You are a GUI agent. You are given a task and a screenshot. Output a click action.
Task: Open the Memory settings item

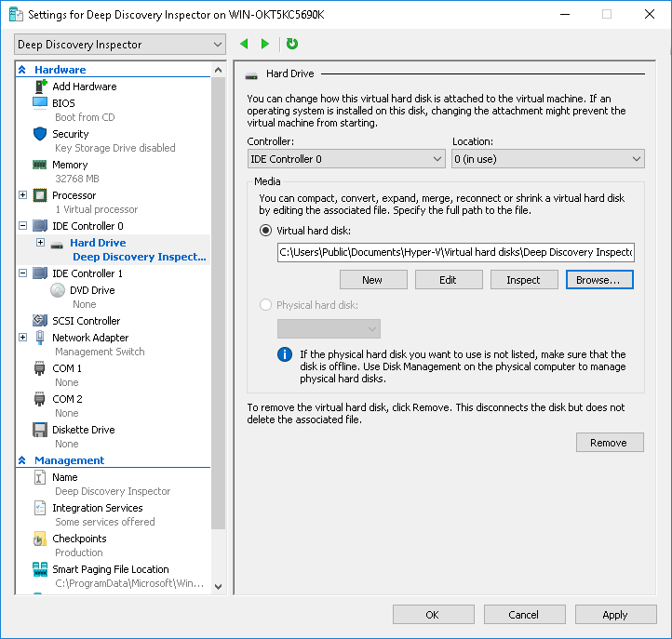coord(70,165)
